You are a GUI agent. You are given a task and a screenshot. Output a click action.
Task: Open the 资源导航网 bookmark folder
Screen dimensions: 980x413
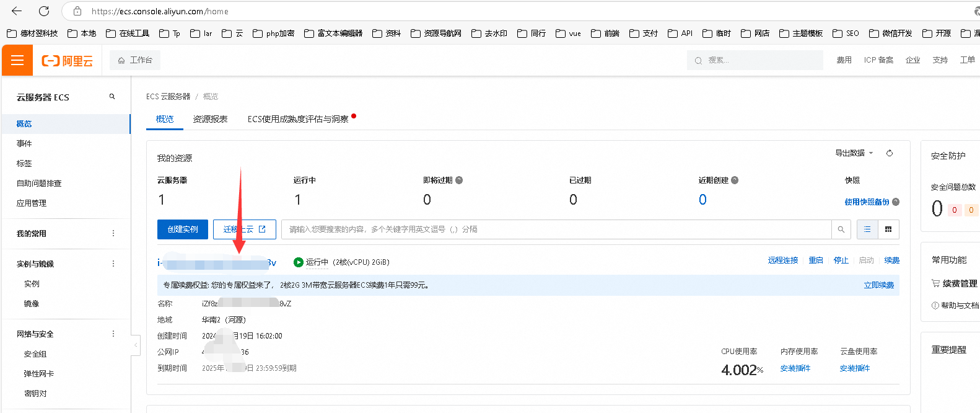point(435,33)
